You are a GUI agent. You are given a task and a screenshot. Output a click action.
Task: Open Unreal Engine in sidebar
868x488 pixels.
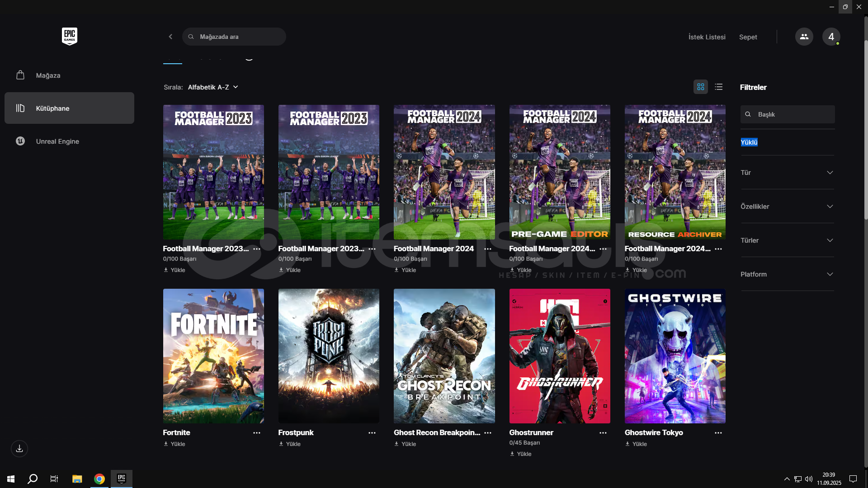tap(69, 141)
